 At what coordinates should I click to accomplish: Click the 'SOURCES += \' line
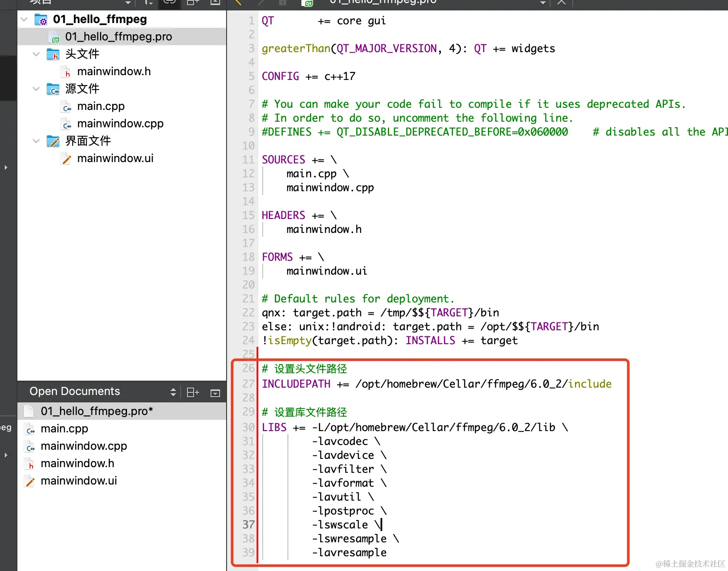pos(299,160)
